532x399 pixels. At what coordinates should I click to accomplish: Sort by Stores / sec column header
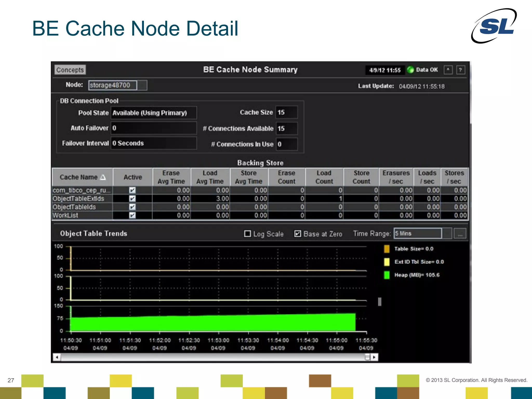click(454, 177)
